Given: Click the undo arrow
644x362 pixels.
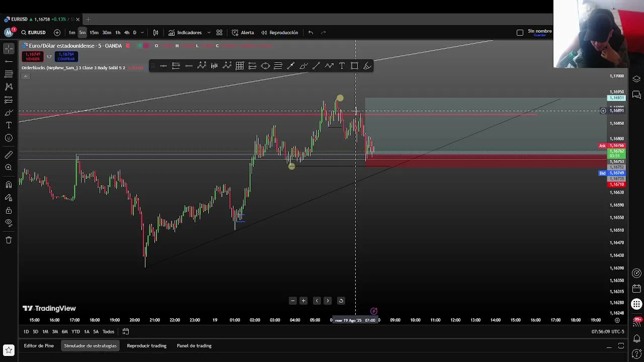Looking at the screenshot, I should pos(310,33).
